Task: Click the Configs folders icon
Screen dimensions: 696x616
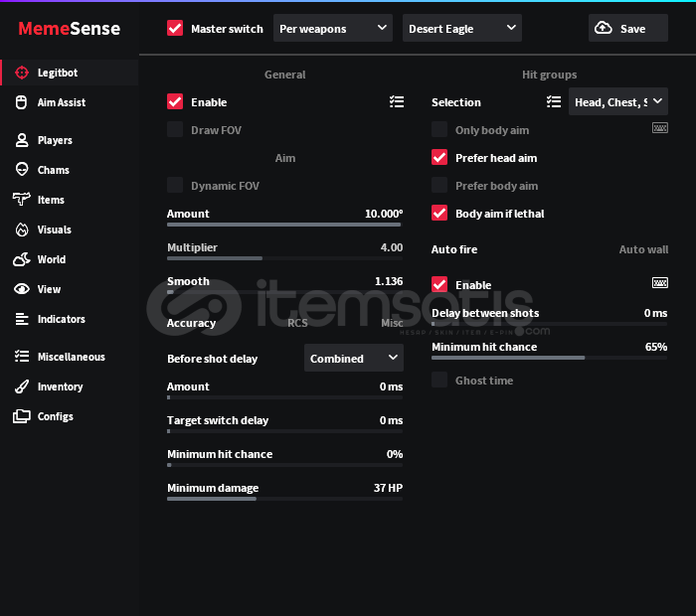Action: (x=21, y=416)
